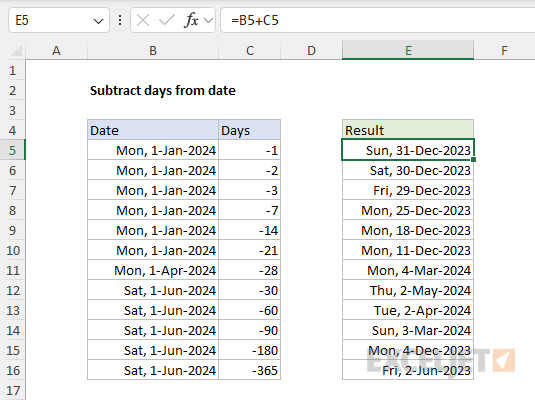Click the Name Box showing E5
Image resolution: width=535 pixels, height=400 pixels.
59,20
